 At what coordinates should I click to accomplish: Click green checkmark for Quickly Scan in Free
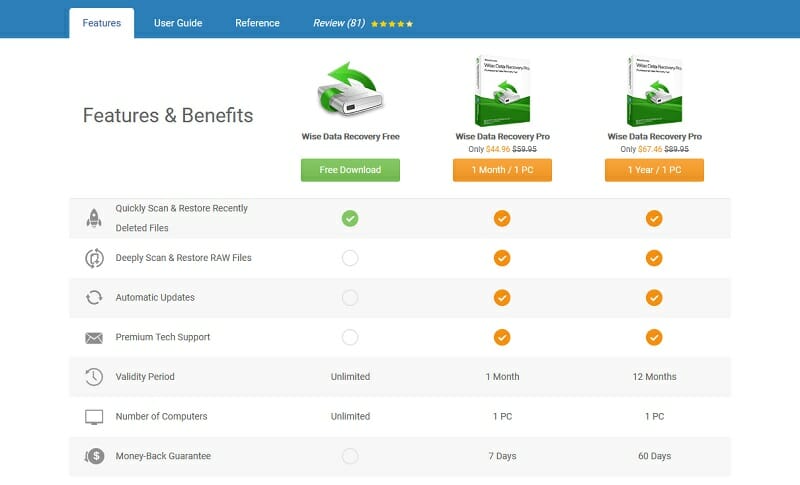tap(350, 218)
